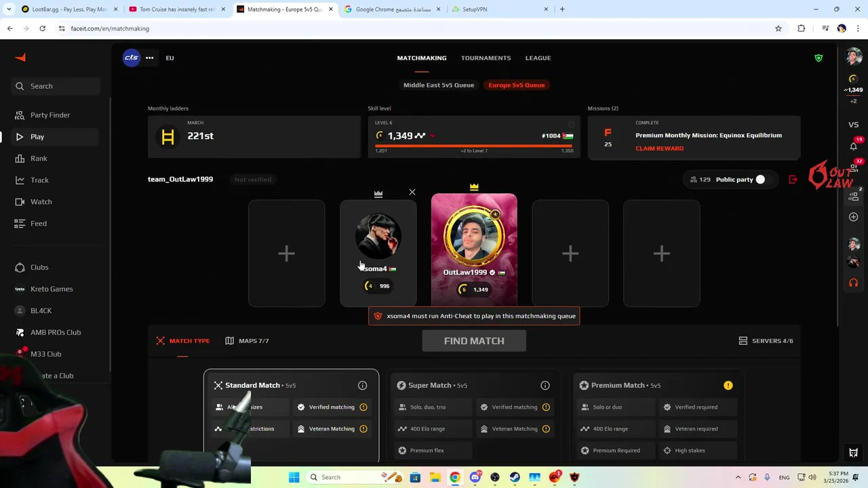
Task: Open the VS panel in the right rail
Action: pos(854,125)
